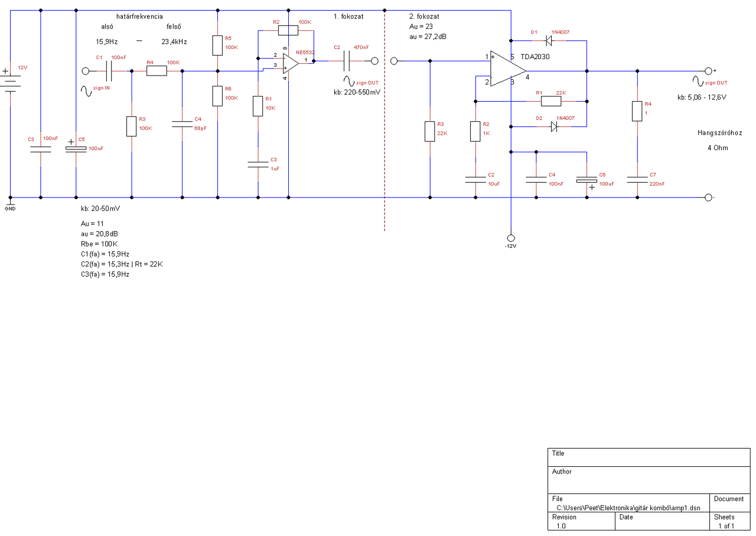Click the first-stage sign OUT terminal circle
Image resolution: width=756 pixels, height=536 pixels.
point(374,60)
